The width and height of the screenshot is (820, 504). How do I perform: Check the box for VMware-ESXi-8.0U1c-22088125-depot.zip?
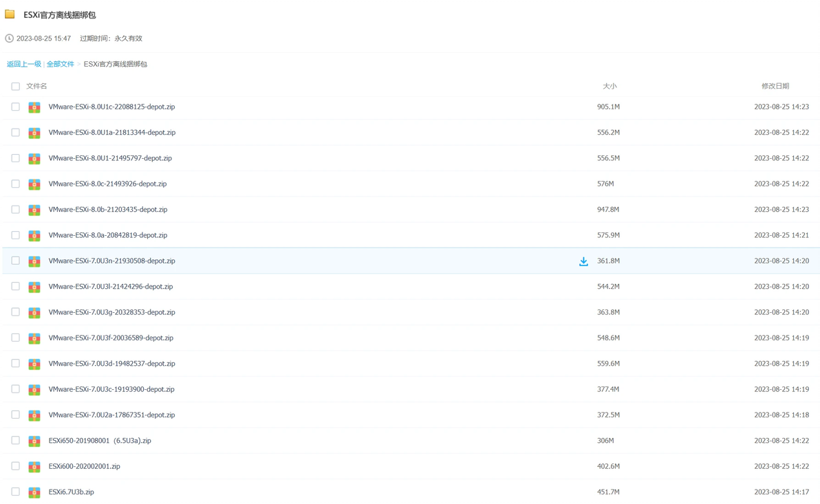coord(16,107)
